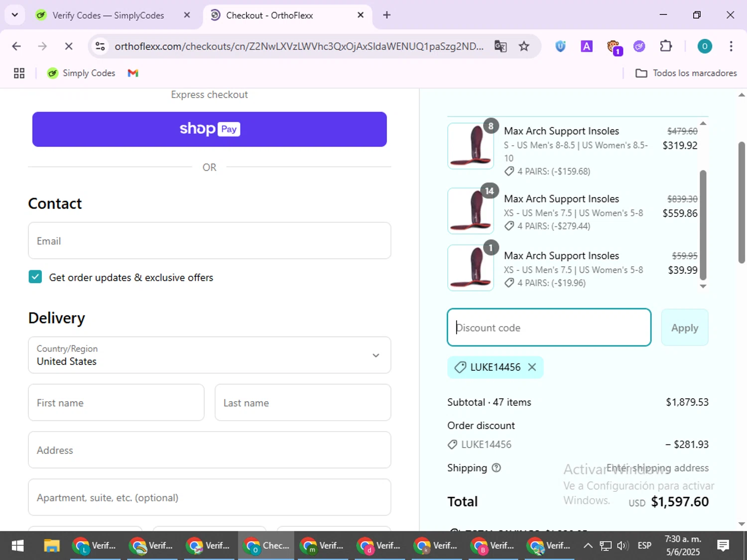Open the Chrome profile avatar
This screenshot has height=560, width=747.
[704, 46]
